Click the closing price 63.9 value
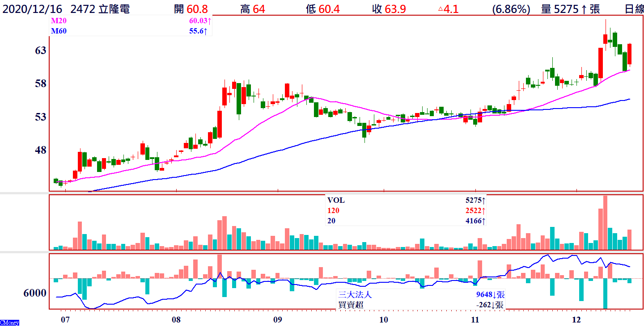 click(x=394, y=9)
